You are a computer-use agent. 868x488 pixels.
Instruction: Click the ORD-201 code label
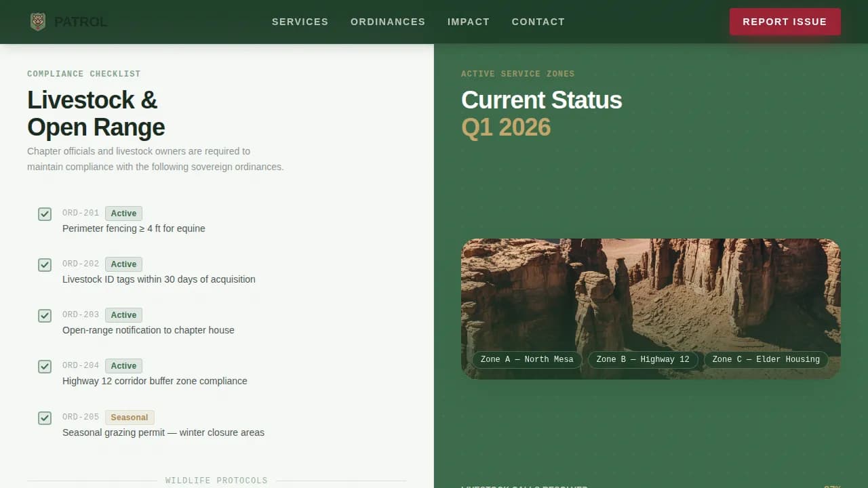pyautogui.click(x=81, y=213)
